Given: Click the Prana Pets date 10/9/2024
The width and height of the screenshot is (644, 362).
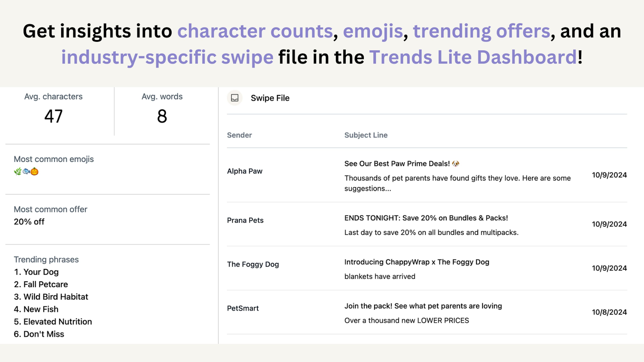Looking at the screenshot, I should click(x=609, y=224).
